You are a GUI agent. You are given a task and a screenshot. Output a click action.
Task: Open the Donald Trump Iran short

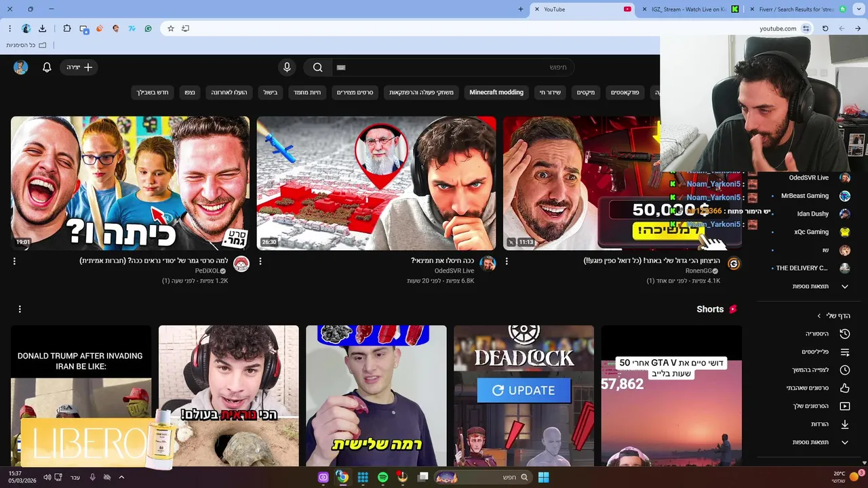(x=81, y=396)
